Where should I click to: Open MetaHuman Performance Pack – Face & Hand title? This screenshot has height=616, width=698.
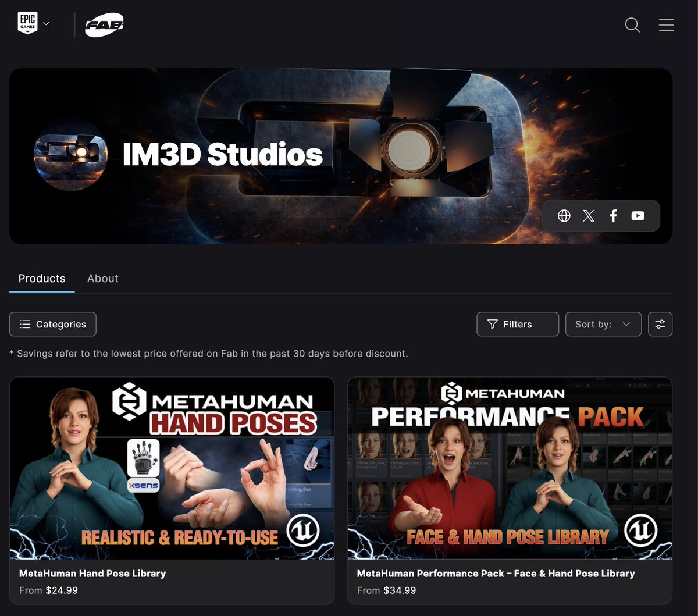[x=496, y=574]
